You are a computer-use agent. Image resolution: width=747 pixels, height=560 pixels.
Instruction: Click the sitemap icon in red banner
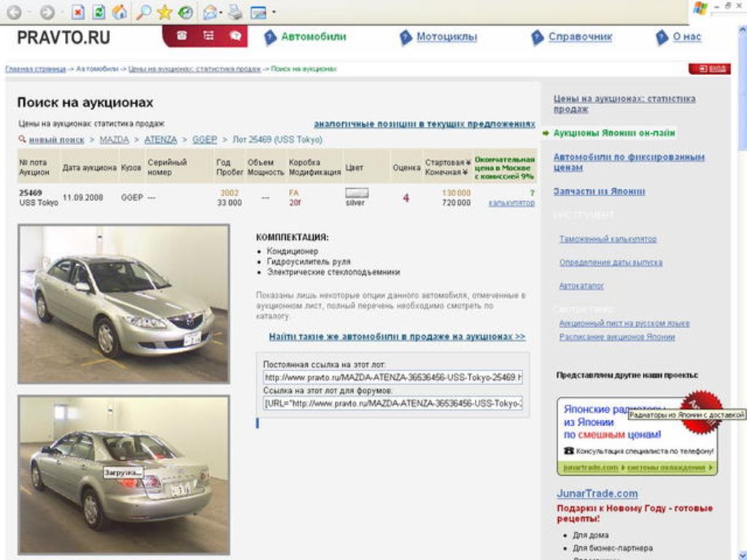tap(208, 36)
